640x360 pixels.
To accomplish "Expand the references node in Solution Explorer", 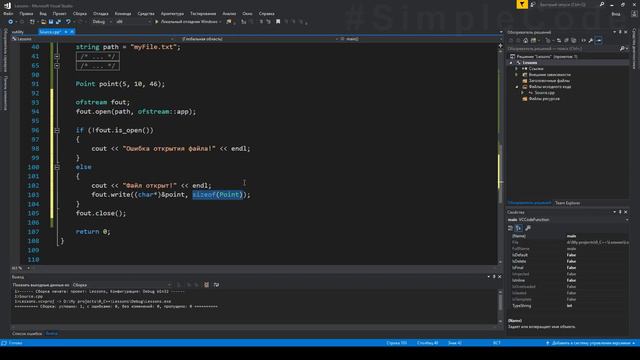I will (516, 69).
